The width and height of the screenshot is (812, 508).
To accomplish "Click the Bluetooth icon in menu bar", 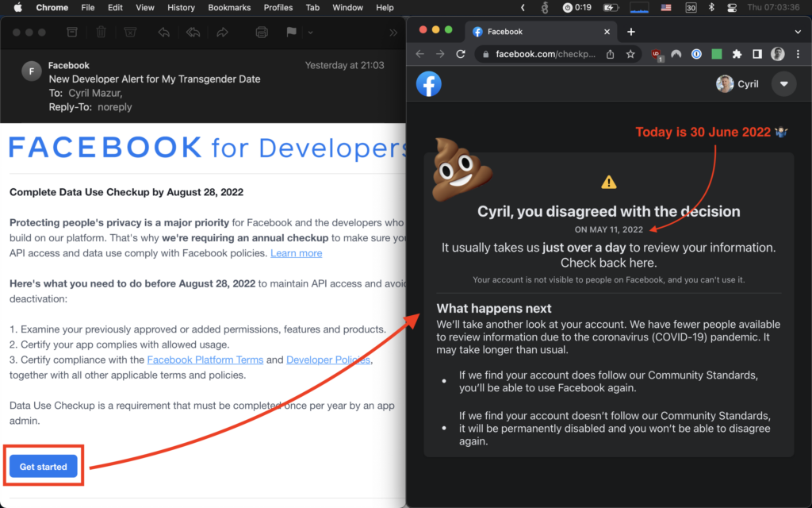I will 711,7.
